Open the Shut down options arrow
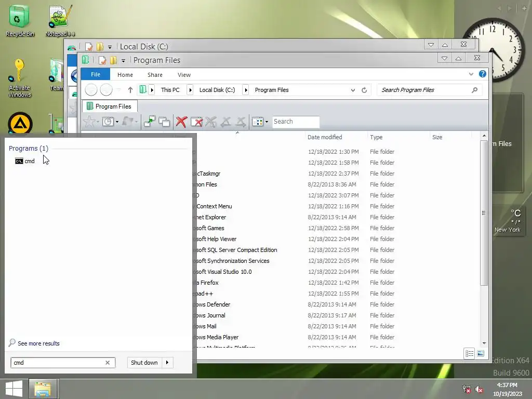Image resolution: width=532 pixels, height=399 pixels. pyautogui.click(x=167, y=362)
